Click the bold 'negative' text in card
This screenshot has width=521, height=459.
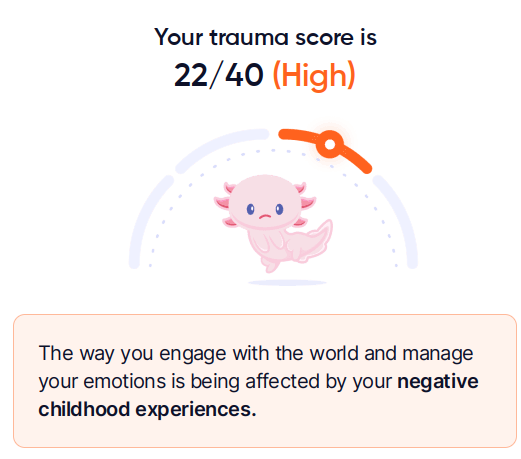tap(438, 381)
